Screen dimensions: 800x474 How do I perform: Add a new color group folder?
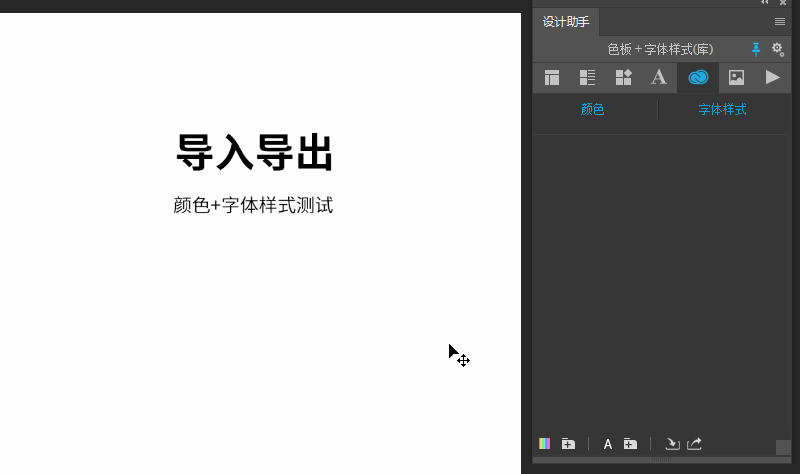(568, 444)
